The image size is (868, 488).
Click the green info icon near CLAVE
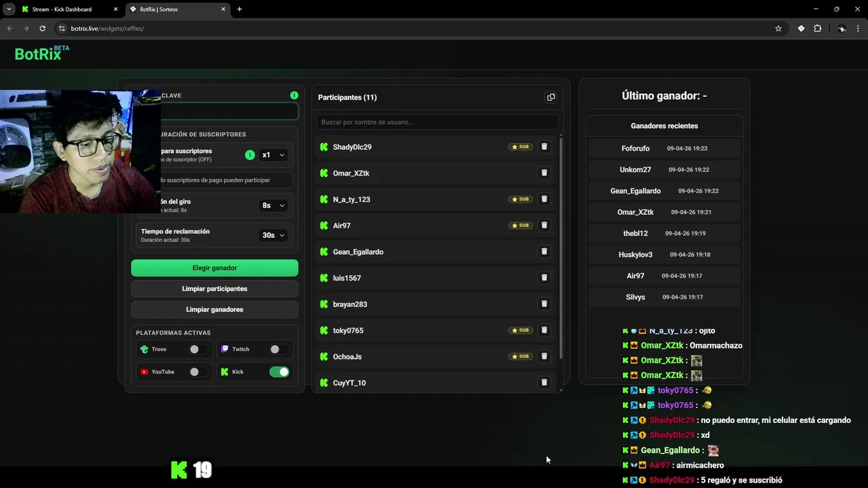(x=294, y=96)
